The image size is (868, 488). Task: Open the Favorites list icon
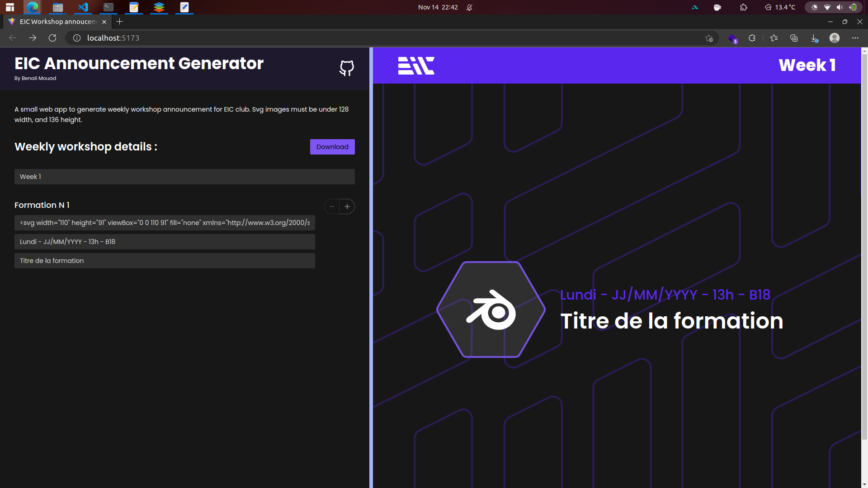tap(774, 38)
